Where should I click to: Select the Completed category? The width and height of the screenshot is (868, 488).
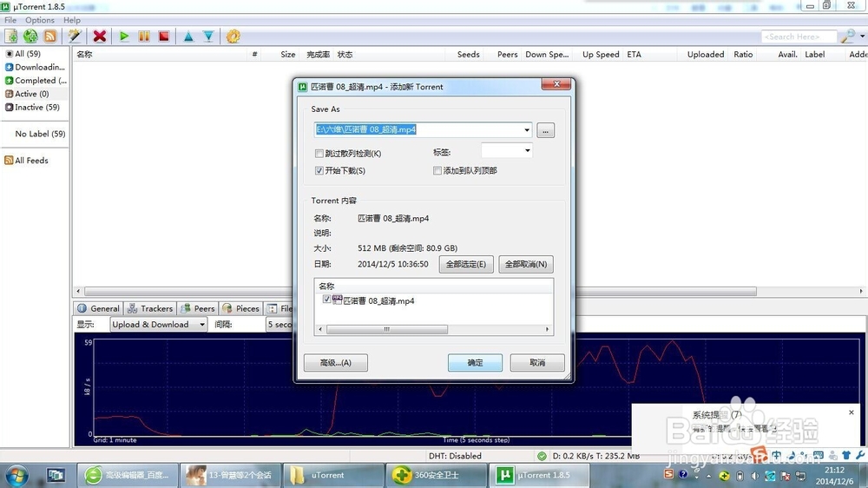36,80
